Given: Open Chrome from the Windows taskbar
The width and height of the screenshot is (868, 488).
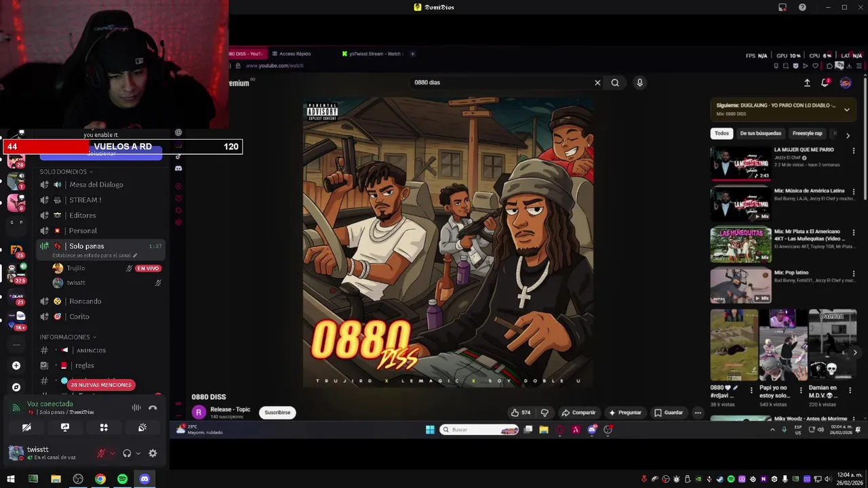Looking at the screenshot, I should coord(100,479).
